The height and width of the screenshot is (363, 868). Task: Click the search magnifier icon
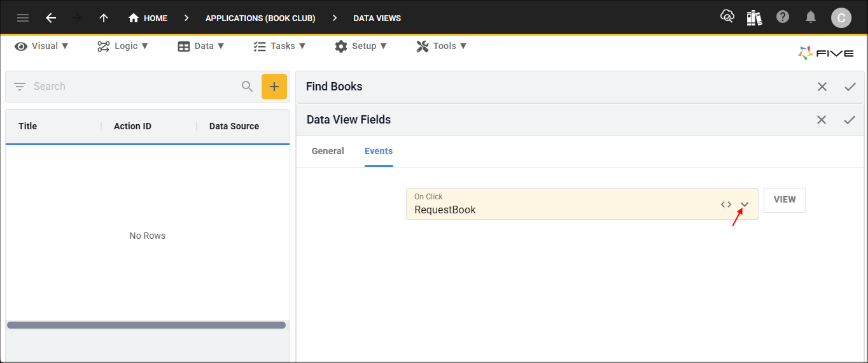pos(248,87)
